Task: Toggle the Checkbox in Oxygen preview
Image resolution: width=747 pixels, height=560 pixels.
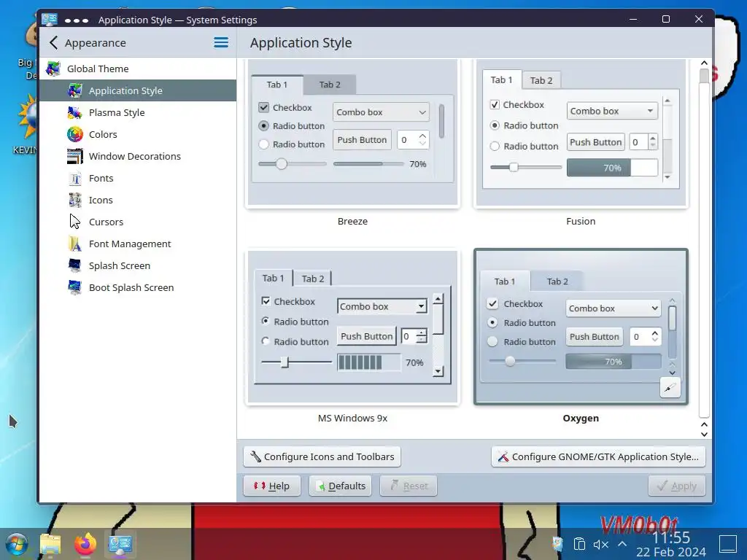Action: point(492,303)
